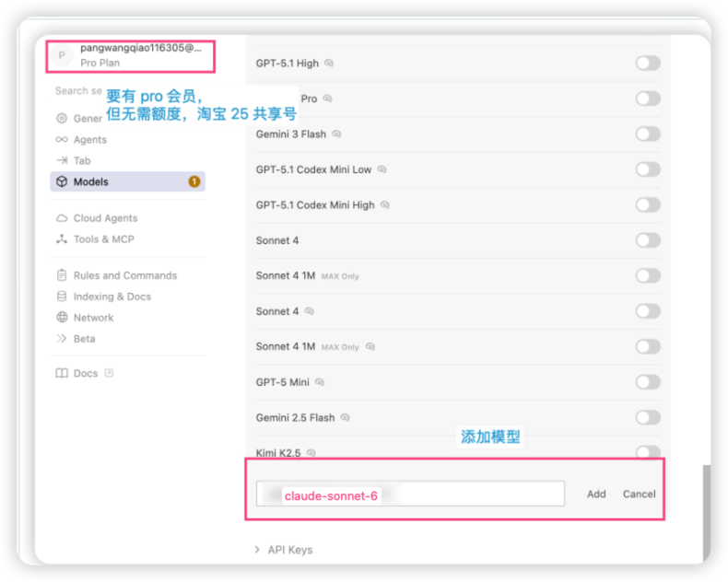Viewport: 728px width, 582px height.
Task: Enable the GPT-5.1 High model toggle
Action: coord(648,64)
